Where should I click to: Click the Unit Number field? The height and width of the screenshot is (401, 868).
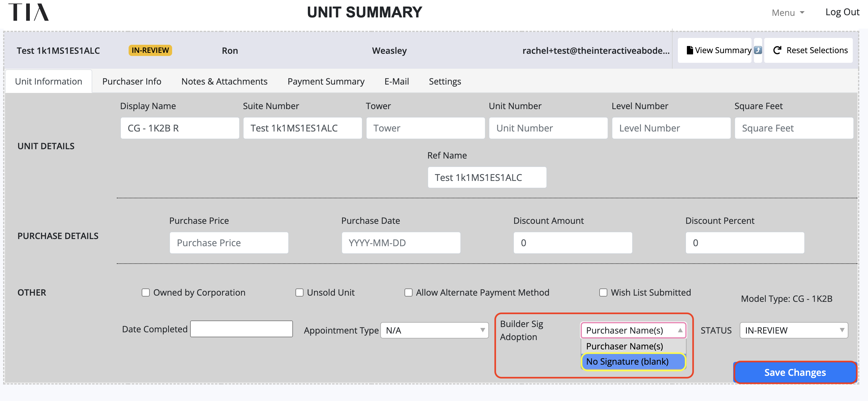click(x=548, y=128)
